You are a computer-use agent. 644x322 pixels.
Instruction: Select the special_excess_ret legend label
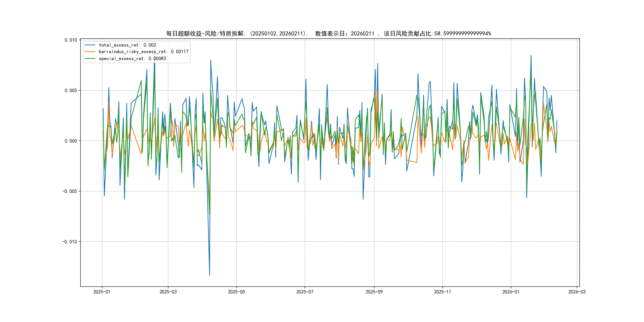(x=132, y=58)
